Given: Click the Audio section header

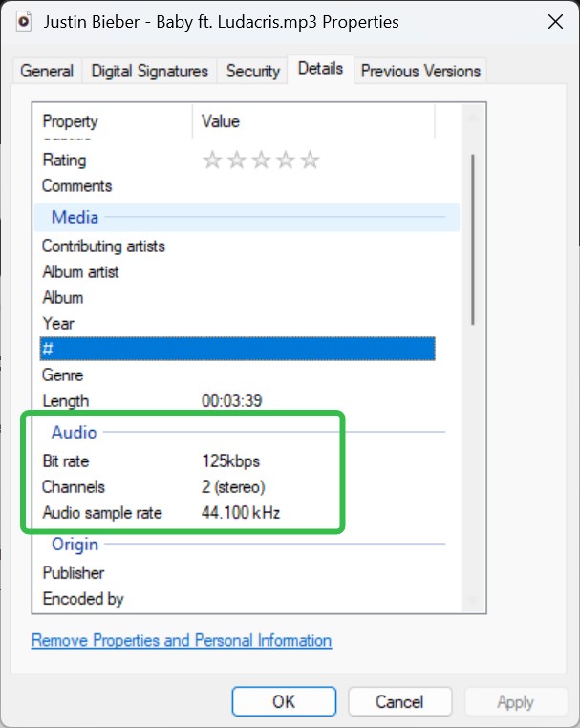Looking at the screenshot, I should point(247,432).
